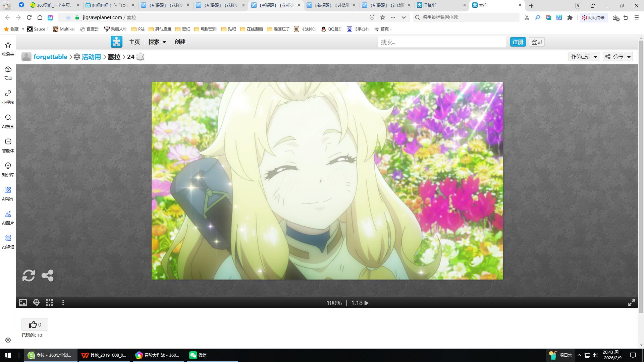644x362 pixels.
Task: Expand the 探索 dropdown menu
Action: point(157,42)
